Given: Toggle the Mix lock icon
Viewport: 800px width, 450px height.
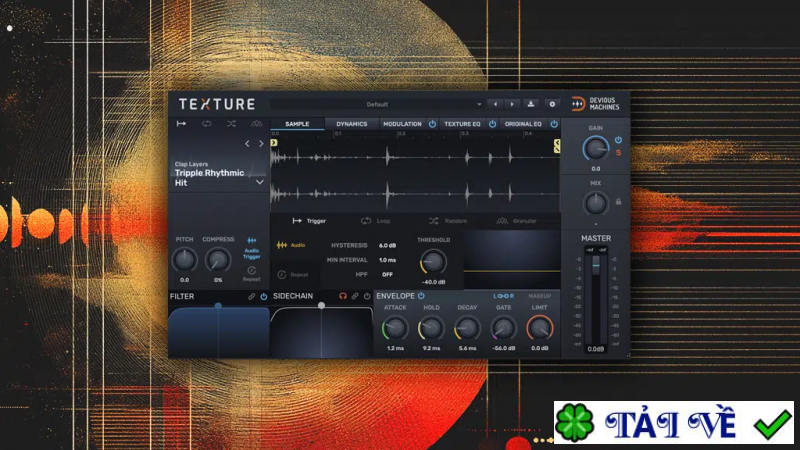Looking at the screenshot, I should 618,202.
